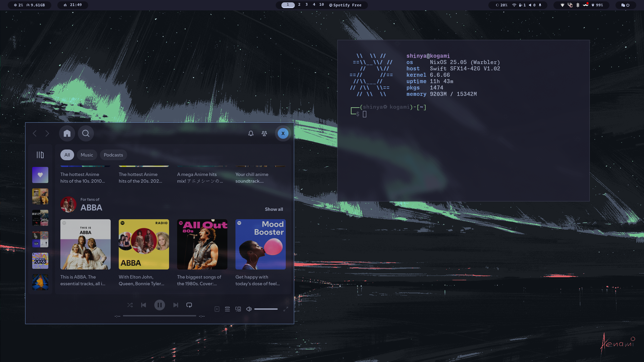This screenshot has width=644, height=362.
Task: Select the Podcasts filter
Action: (x=113, y=155)
